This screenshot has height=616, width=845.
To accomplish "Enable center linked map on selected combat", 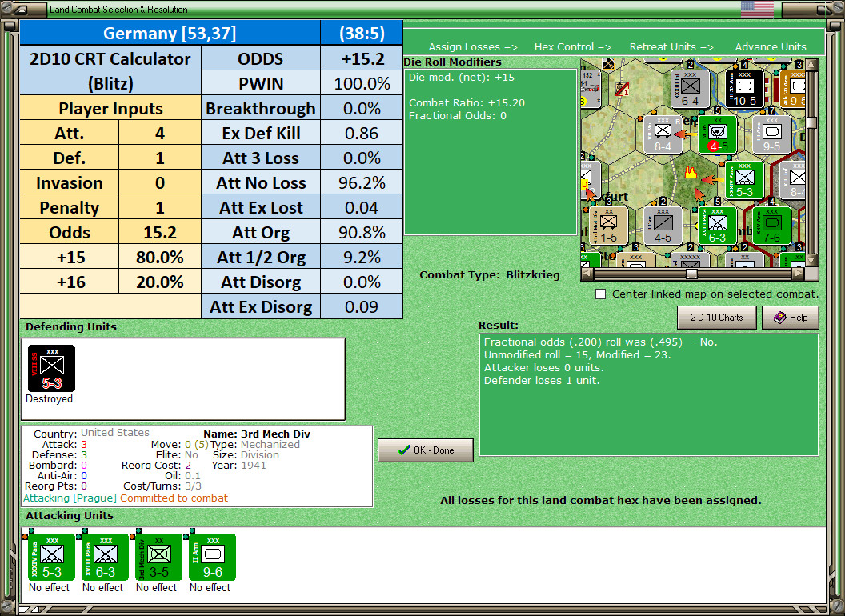I will coord(600,294).
